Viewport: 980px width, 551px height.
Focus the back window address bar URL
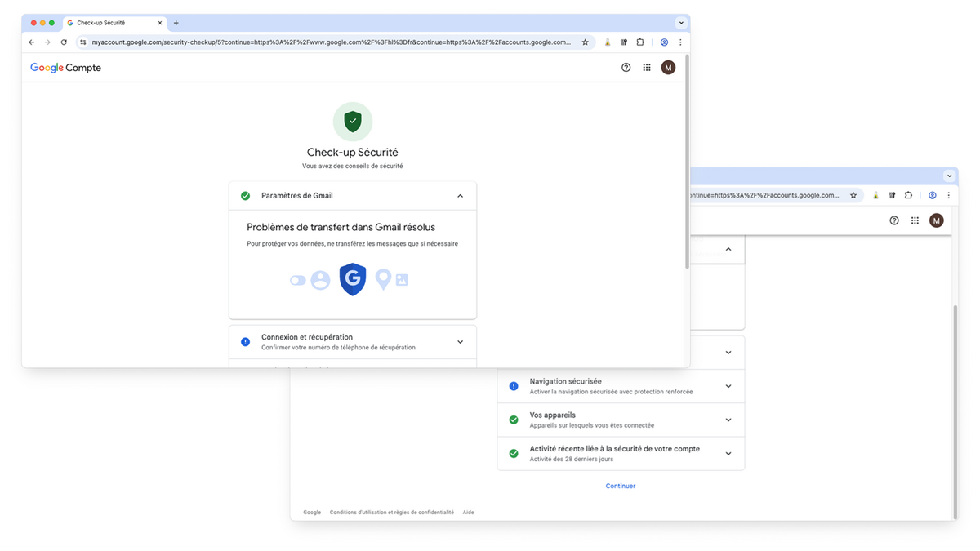764,195
